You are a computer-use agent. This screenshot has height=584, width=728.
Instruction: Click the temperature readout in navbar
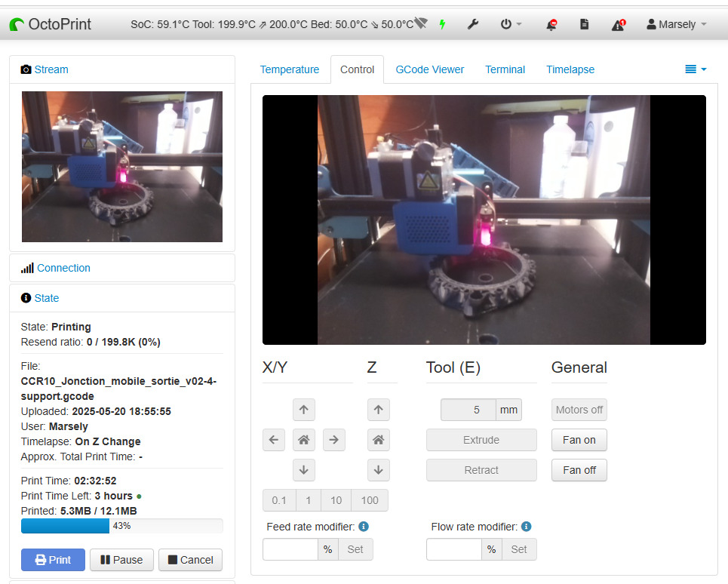pos(272,24)
